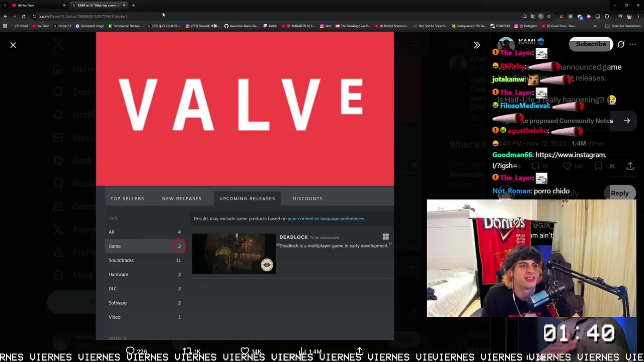Close the photo viewer with the X
The width and height of the screenshot is (644, 362).
tap(13, 45)
